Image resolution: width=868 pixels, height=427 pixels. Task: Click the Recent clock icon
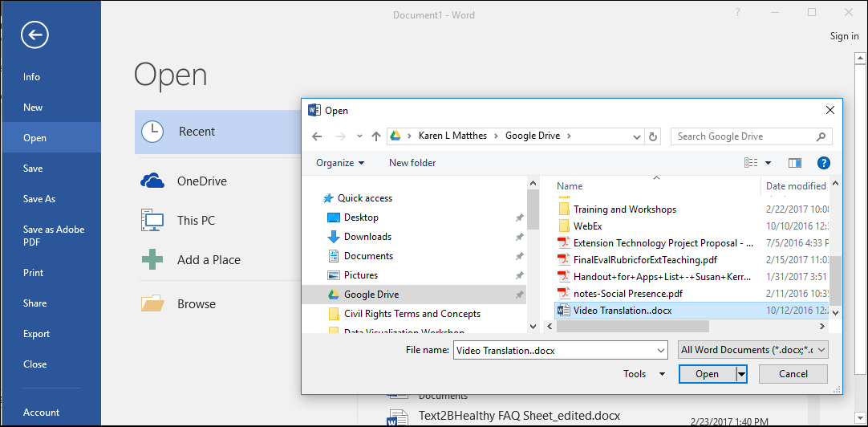click(x=152, y=132)
